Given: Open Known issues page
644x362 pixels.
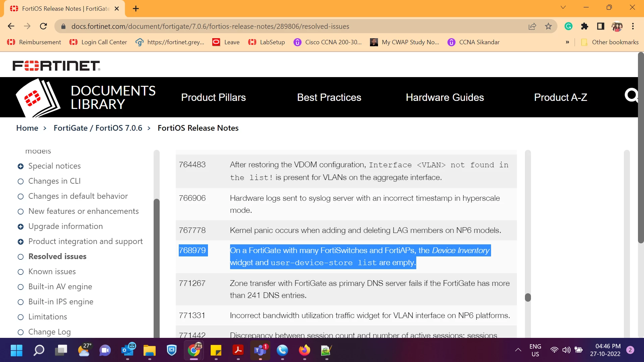Looking at the screenshot, I should pos(52,271).
